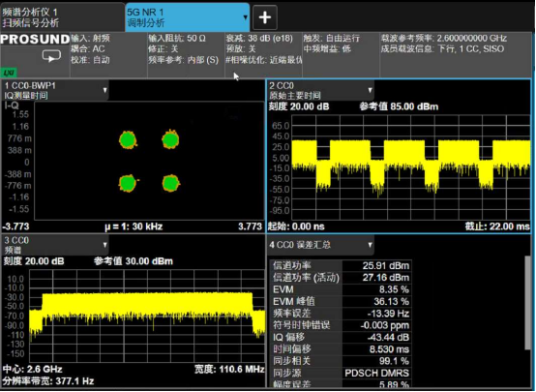Click the PROSUND logo

[x=35, y=39]
